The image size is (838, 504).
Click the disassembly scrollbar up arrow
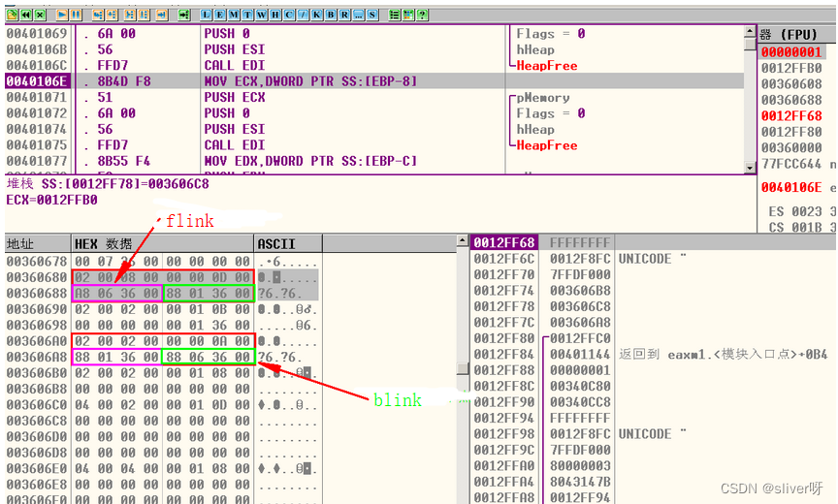point(750,32)
